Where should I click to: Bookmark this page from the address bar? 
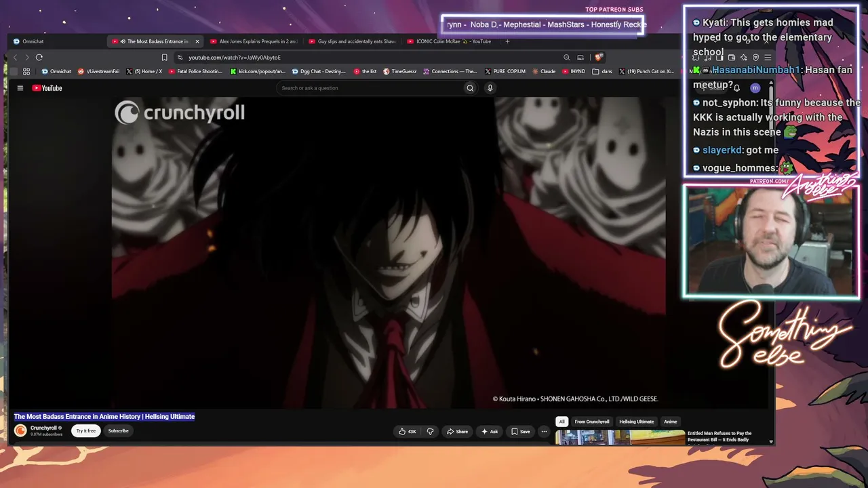tap(164, 58)
